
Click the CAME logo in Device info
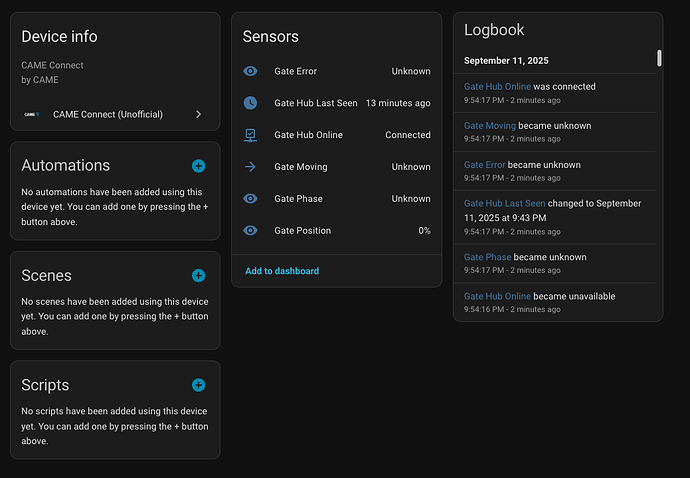pyautogui.click(x=31, y=115)
